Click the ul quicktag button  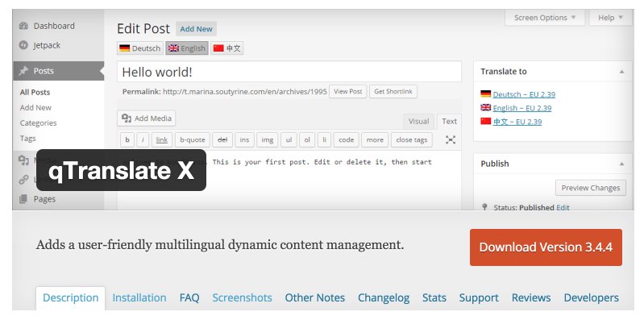289,139
